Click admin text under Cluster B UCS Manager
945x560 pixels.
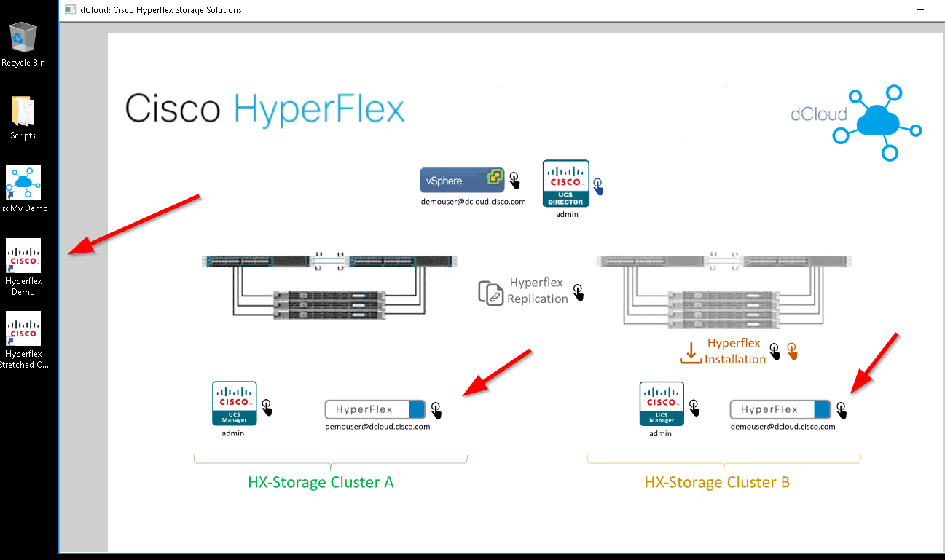pyautogui.click(x=660, y=433)
